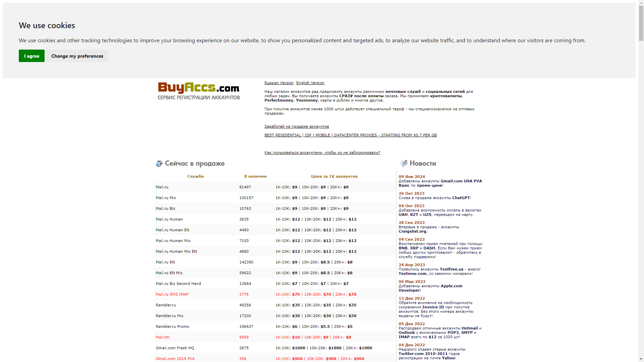This screenshot has width=644, height=362.
Task: Open Change my preferences
Action: 77,56
